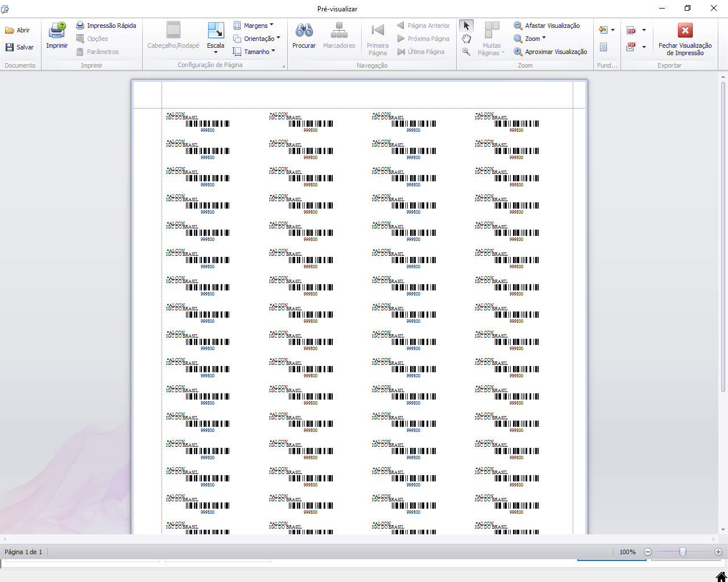Click Aproximar Visualização to zoom in
The image size is (728, 582).
[551, 52]
